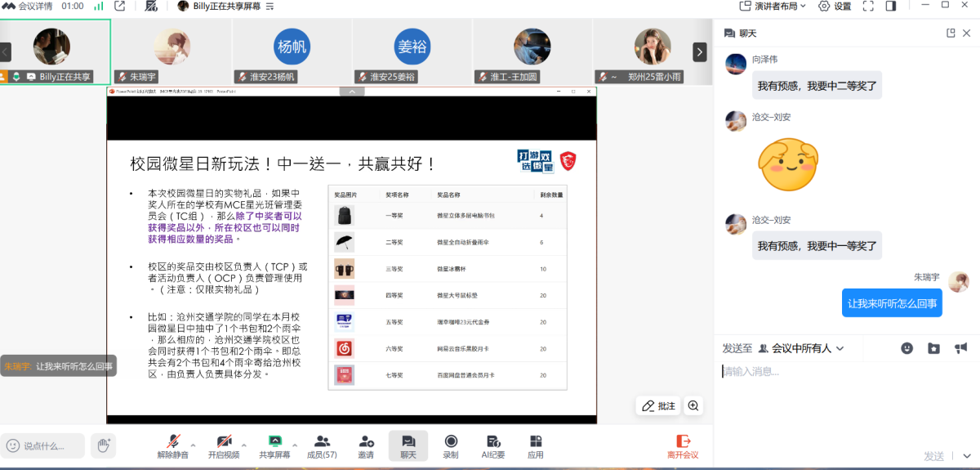The height and width of the screenshot is (470, 980).
Task: Click blue message 让我来听听怎么回事
Action: (892, 303)
